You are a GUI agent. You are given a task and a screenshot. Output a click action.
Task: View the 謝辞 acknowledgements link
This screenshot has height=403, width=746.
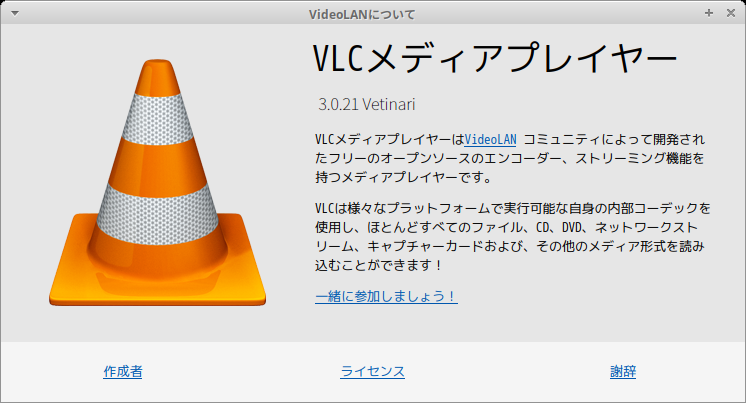tap(623, 372)
